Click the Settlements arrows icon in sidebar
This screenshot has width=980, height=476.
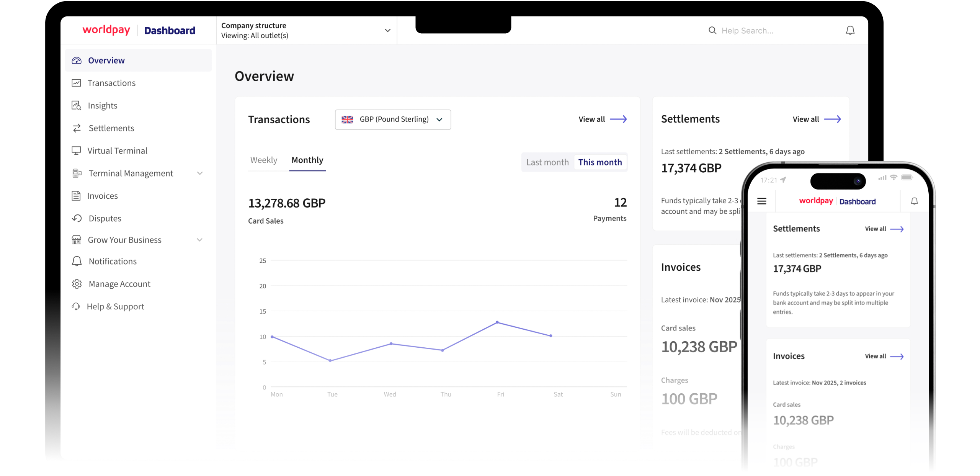[x=77, y=128]
